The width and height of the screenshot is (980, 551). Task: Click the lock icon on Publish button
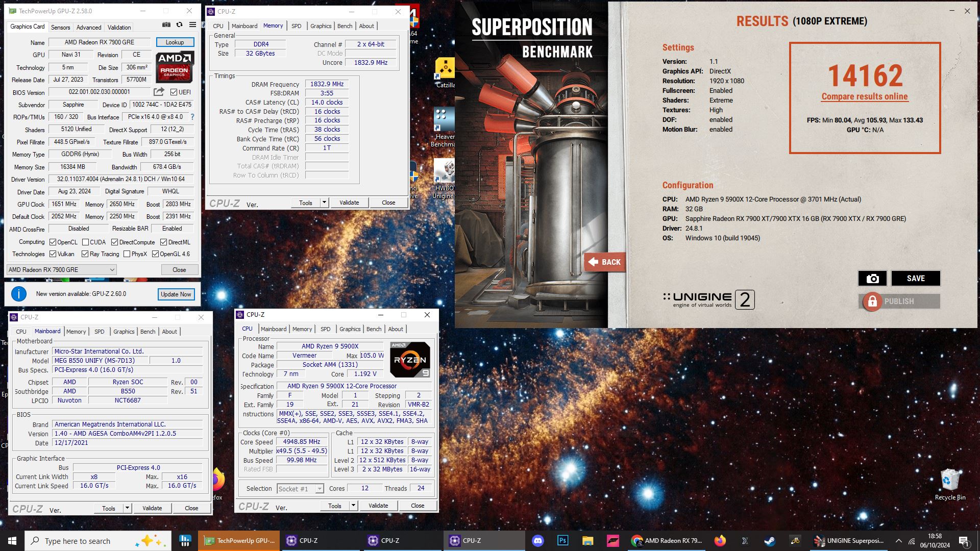pos(872,302)
